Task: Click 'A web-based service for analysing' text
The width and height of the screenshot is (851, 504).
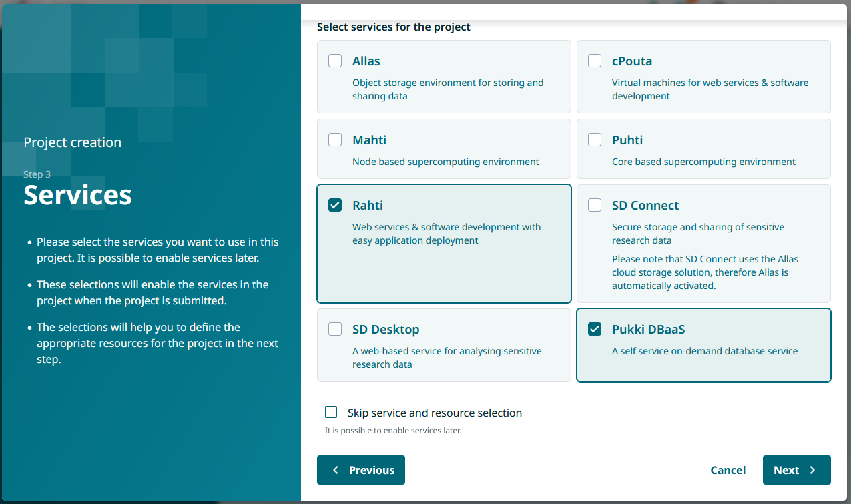Action: 447,358
